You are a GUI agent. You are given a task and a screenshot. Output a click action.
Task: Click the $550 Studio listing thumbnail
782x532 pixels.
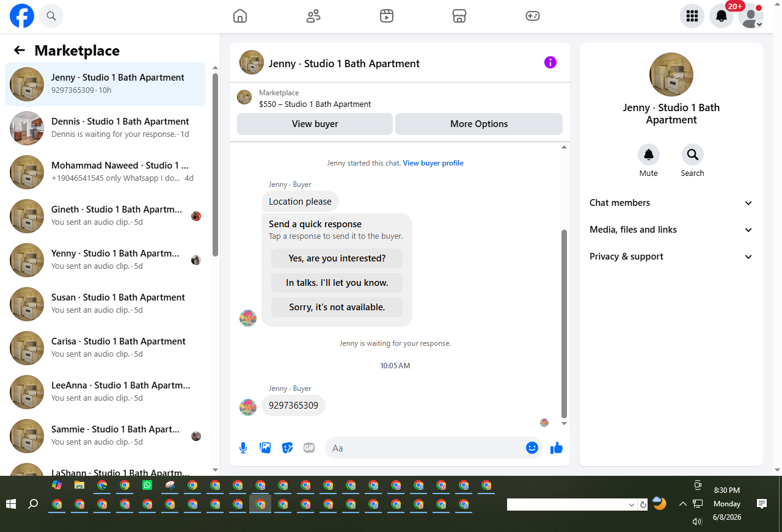[244, 98]
